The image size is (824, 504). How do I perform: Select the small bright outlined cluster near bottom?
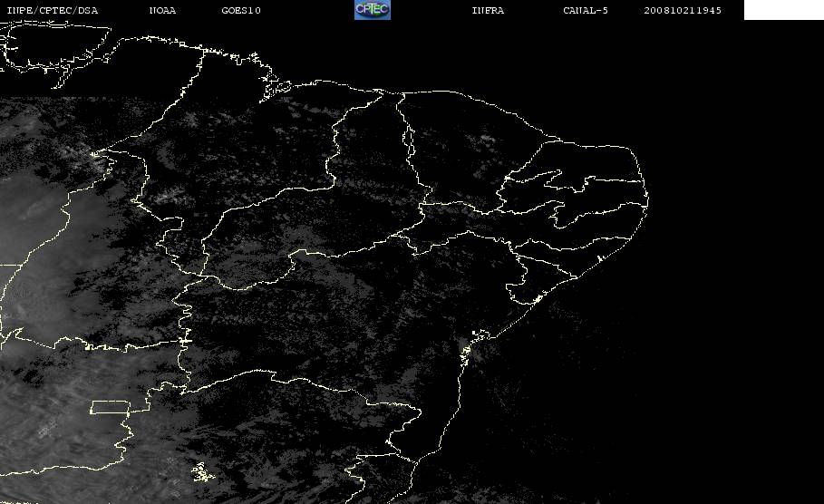pyautogui.click(x=202, y=472)
